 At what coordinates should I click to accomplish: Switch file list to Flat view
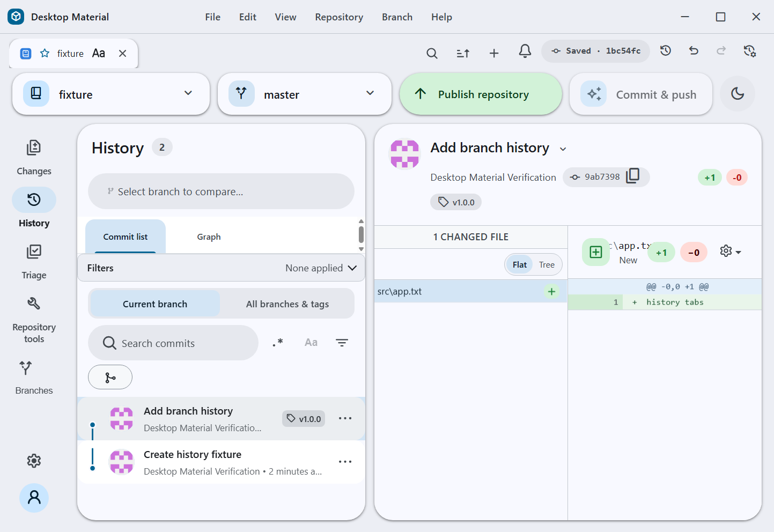point(520,264)
